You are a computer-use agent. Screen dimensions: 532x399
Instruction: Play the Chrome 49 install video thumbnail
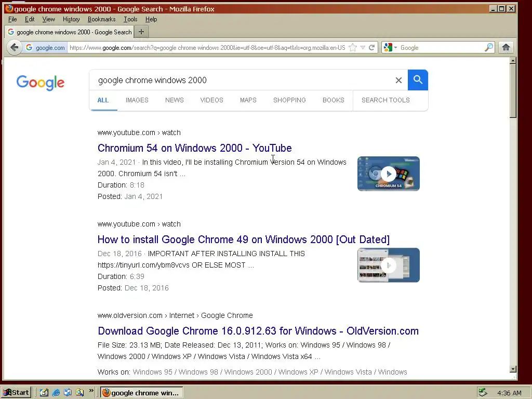(389, 265)
